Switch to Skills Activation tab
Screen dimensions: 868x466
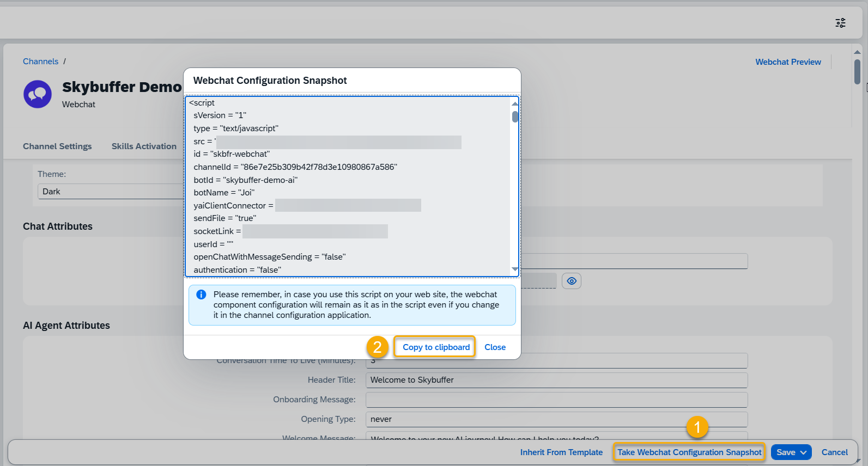(144, 146)
